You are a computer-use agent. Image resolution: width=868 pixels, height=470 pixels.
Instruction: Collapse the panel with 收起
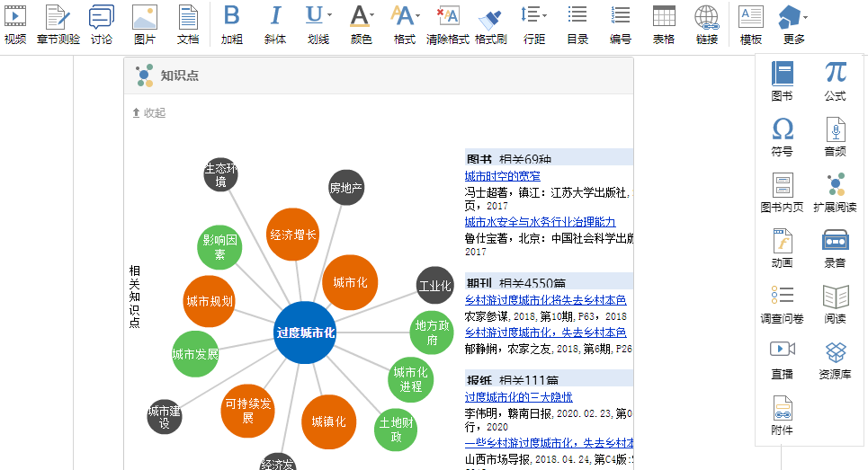coord(149,113)
